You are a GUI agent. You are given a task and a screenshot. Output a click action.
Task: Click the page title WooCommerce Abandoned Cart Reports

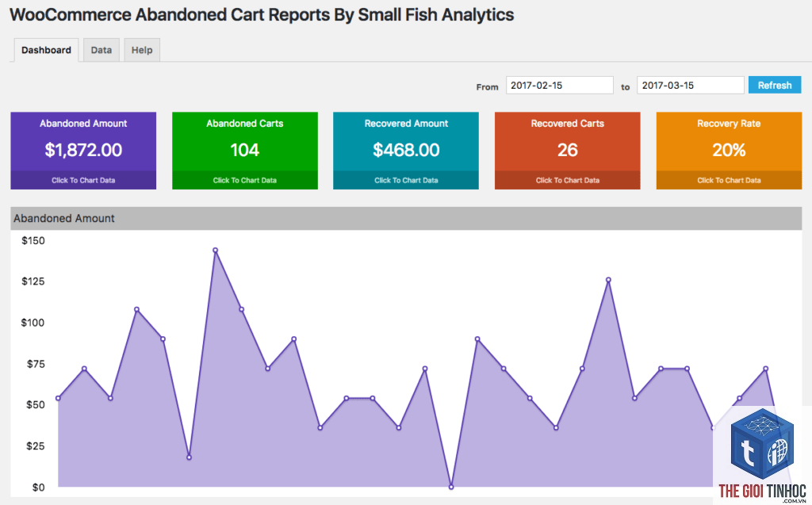point(262,15)
